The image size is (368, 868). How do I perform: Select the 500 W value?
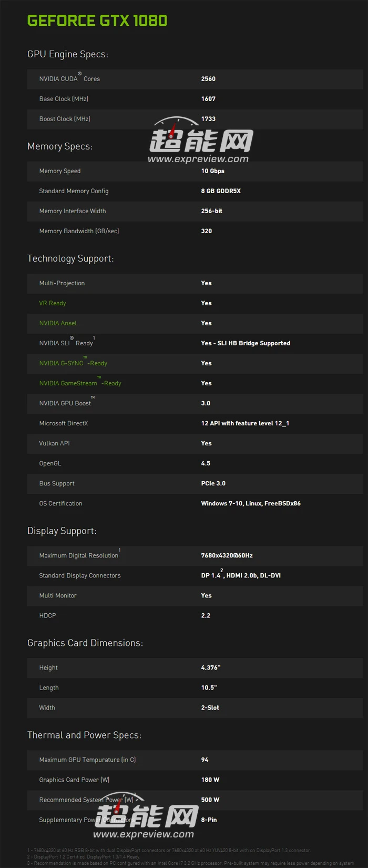pyautogui.click(x=210, y=800)
